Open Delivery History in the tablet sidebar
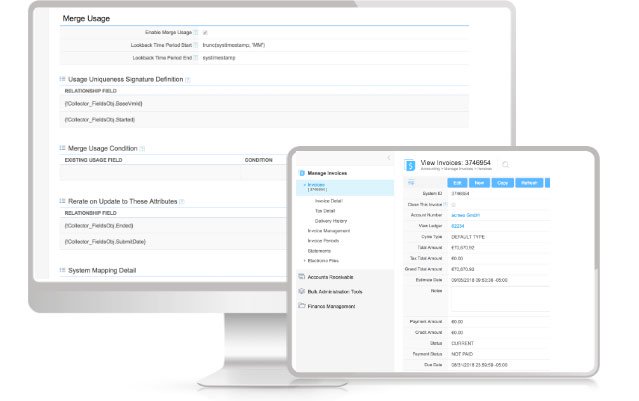The height and width of the screenshot is (401, 639). tap(331, 221)
